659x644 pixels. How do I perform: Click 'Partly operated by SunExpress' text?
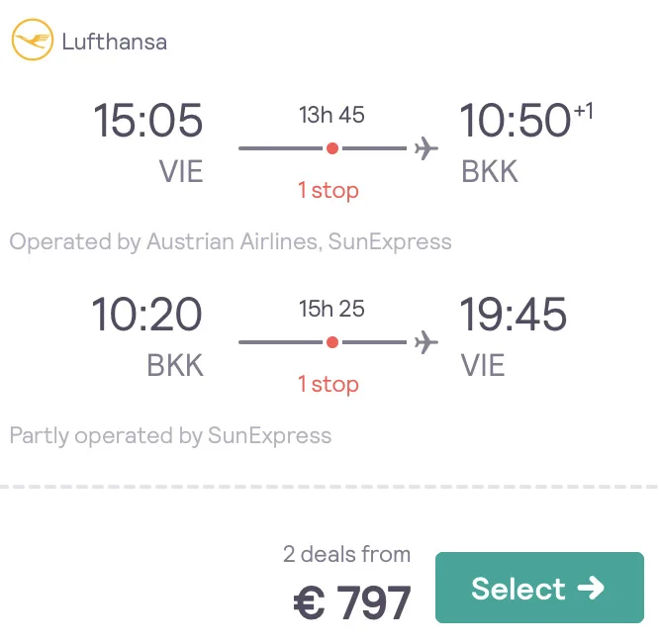pyautogui.click(x=170, y=435)
